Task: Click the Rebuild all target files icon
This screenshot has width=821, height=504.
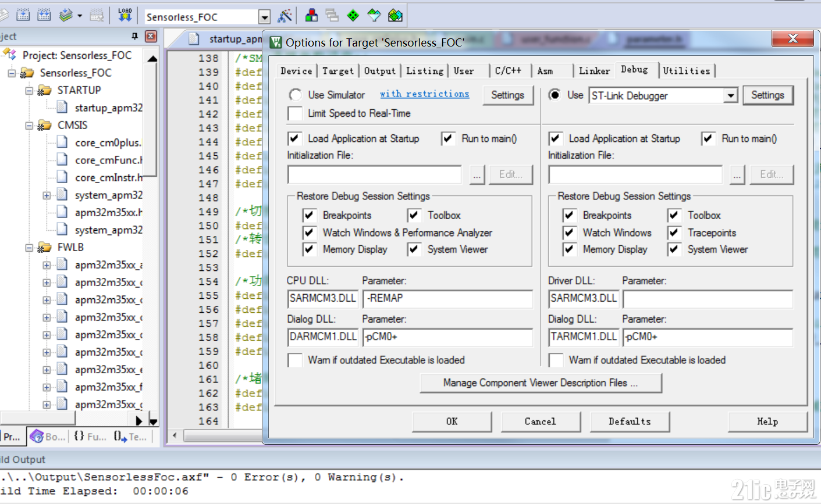Action: click(44, 15)
